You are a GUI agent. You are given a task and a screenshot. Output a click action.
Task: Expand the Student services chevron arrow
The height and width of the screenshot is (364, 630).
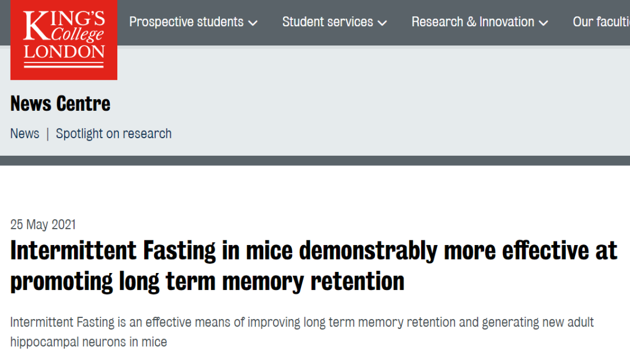(x=382, y=23)
